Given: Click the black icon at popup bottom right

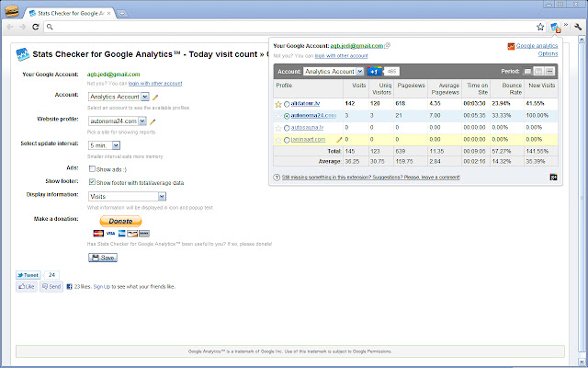Looking at the screenshot, I should tap(553, 178).
